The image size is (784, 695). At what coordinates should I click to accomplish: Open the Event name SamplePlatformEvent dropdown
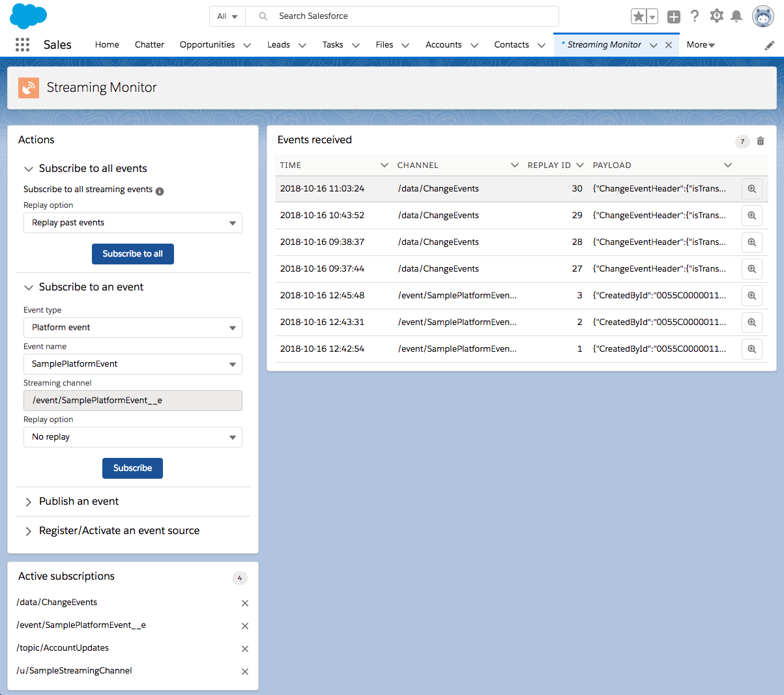(133, 364)
